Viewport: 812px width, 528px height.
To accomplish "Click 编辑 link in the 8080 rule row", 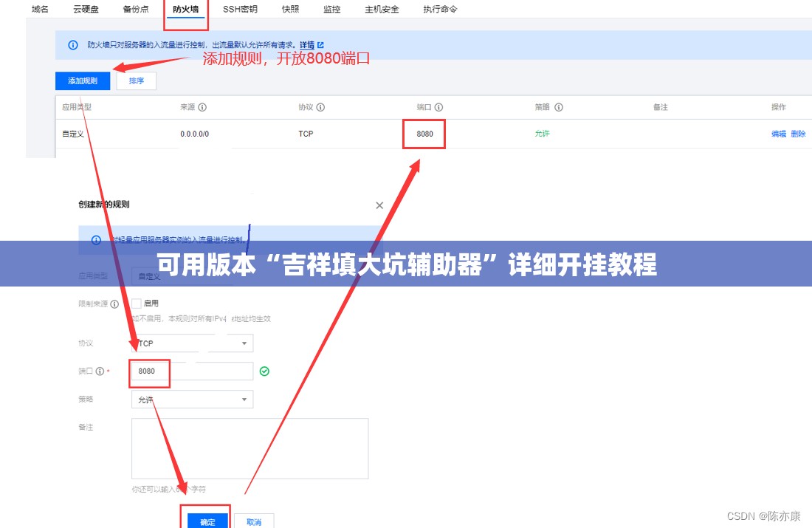I will [779, 134].
